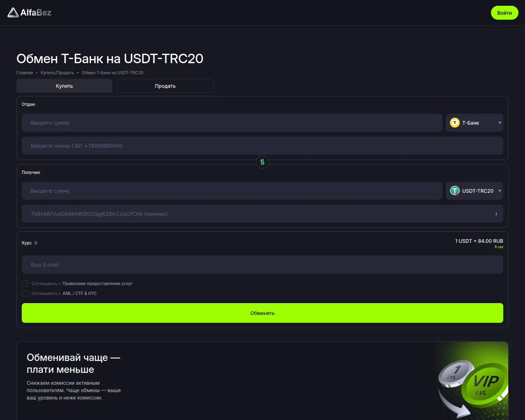Focus the Получаю amount input field
The height and width of the screenshot is (420, 525).
(x=232, y=191)
